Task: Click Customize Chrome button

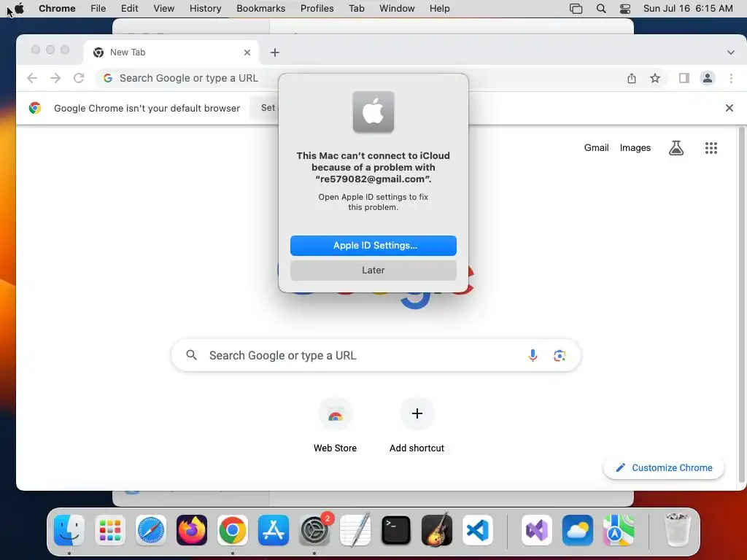Action: [664, 467]
